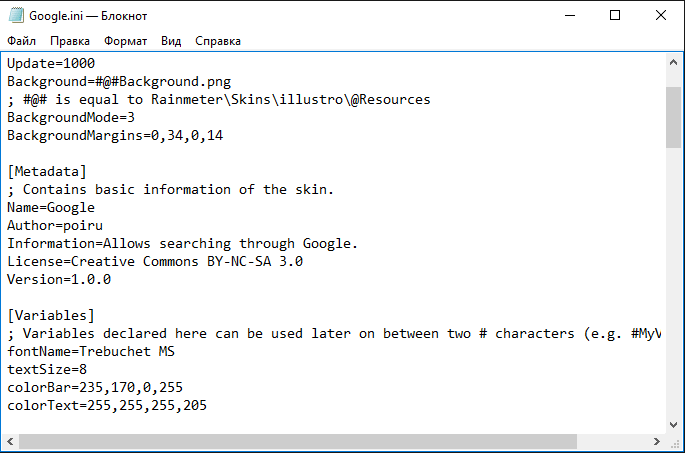Open the Правка menu

point(70,41)
